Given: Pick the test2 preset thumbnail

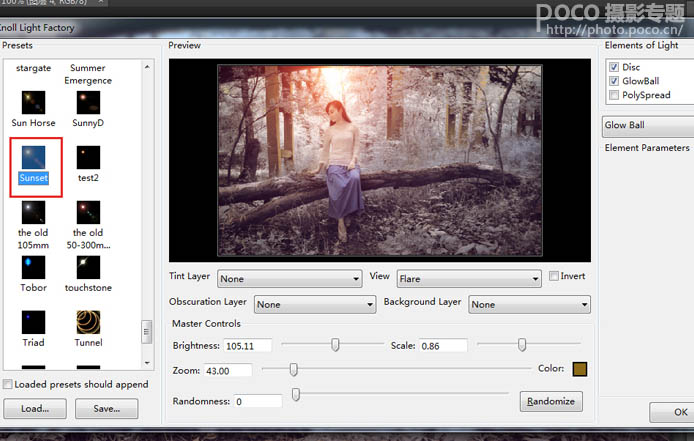Looking at the screenshot, I should coord(88,157).
